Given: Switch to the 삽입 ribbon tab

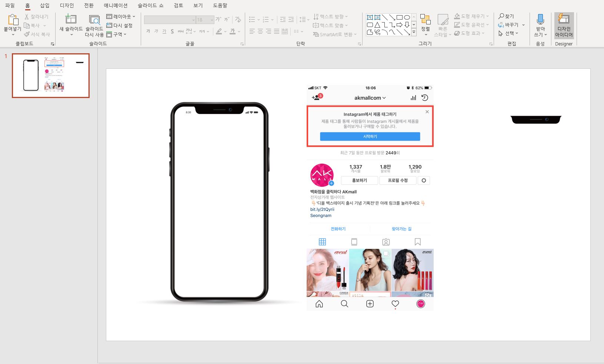Looking at the screenshot, I should 45,6.
